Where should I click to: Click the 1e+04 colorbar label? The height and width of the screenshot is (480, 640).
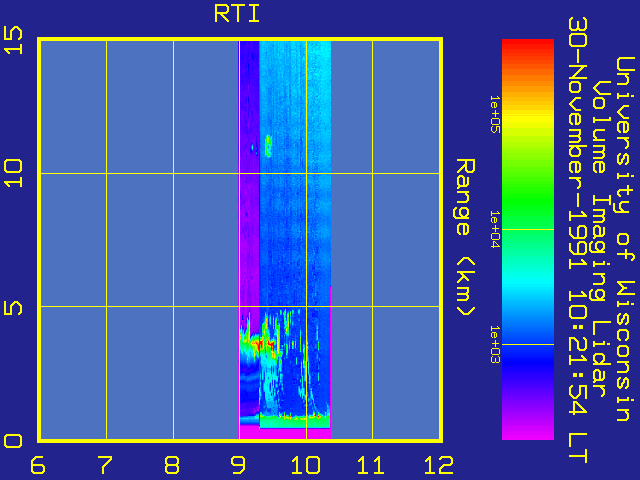coord(495,229)
